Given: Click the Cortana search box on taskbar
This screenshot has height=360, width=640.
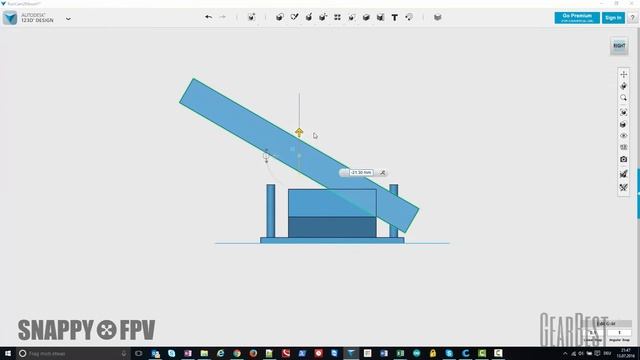Looking at the screenshot, I should point(73,353).
